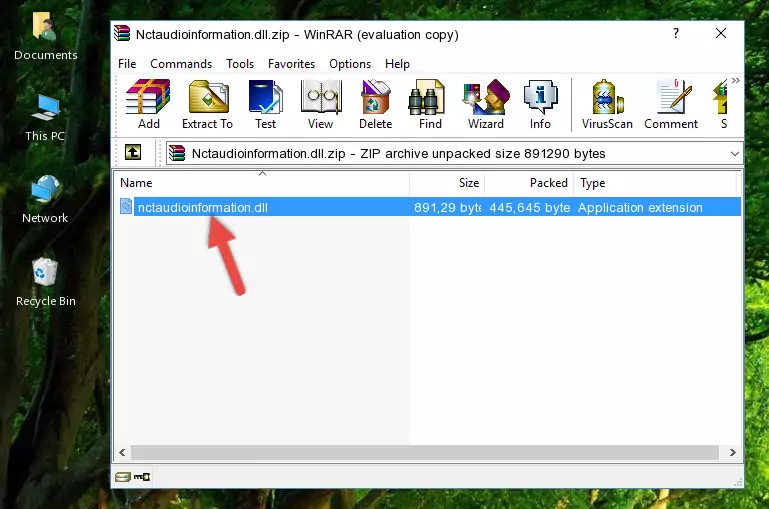Sort files by the Type column
The height and width of the screenshot is (509, 769).
[x=655, y=183]
